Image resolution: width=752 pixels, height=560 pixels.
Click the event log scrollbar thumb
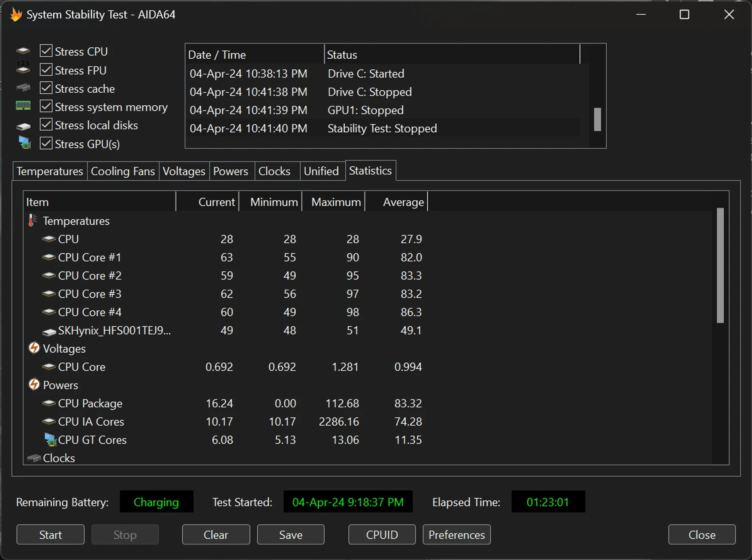click(597, 119)
